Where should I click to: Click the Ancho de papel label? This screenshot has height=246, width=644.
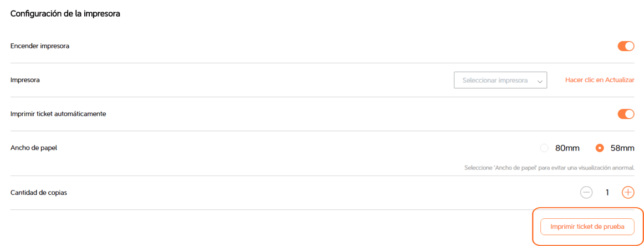(x=34, y=148)
